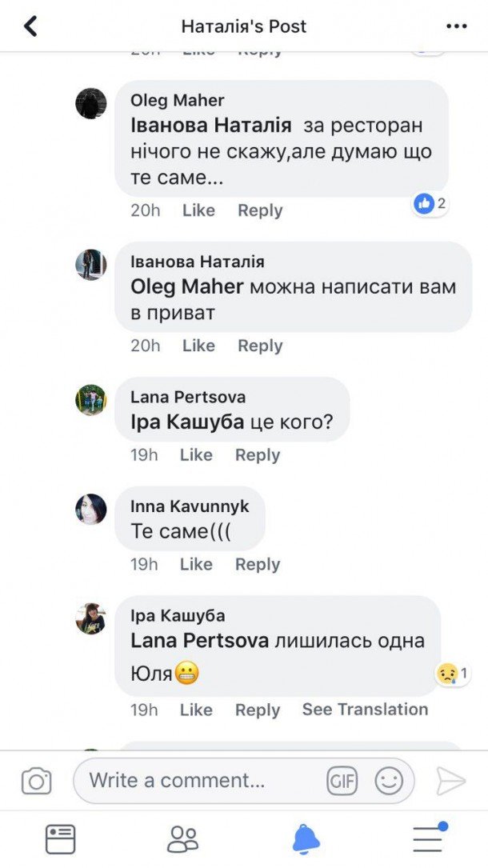Image resolution: width=488 pixels, height=868 pixels.
Task: Tap the back arrow in the header
Action: click(31, 26)
